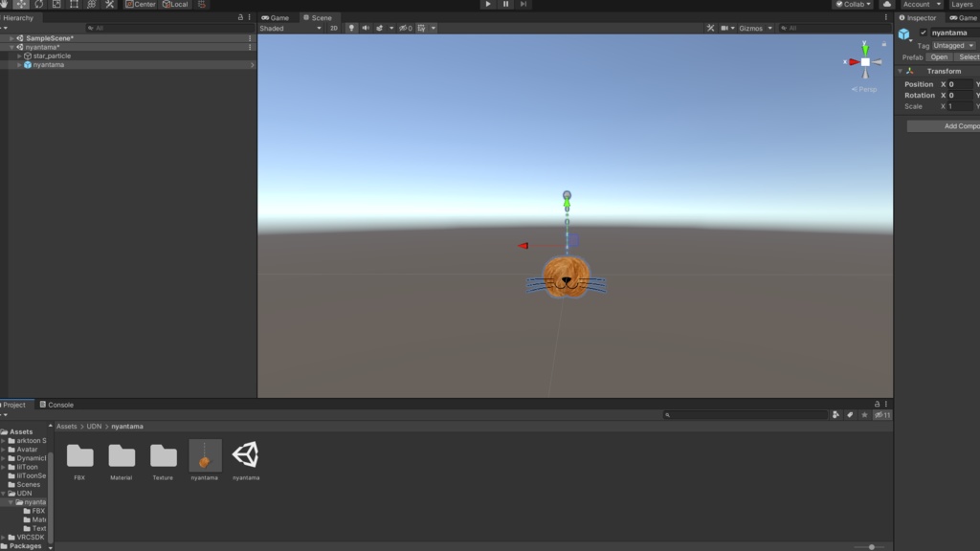Screen dimensions: 980x551
Task: Toggle 2D view in Scene toolbar
Action: pyautogui.click(x=334, y=28)
